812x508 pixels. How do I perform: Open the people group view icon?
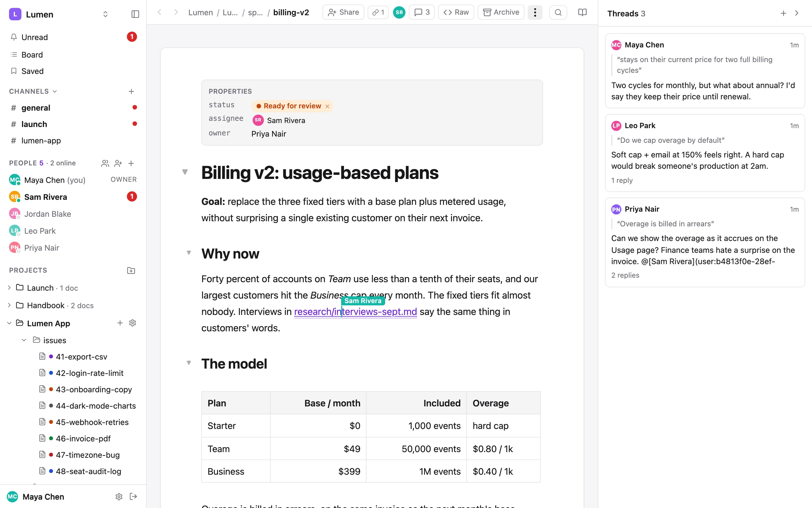(105, 163)
